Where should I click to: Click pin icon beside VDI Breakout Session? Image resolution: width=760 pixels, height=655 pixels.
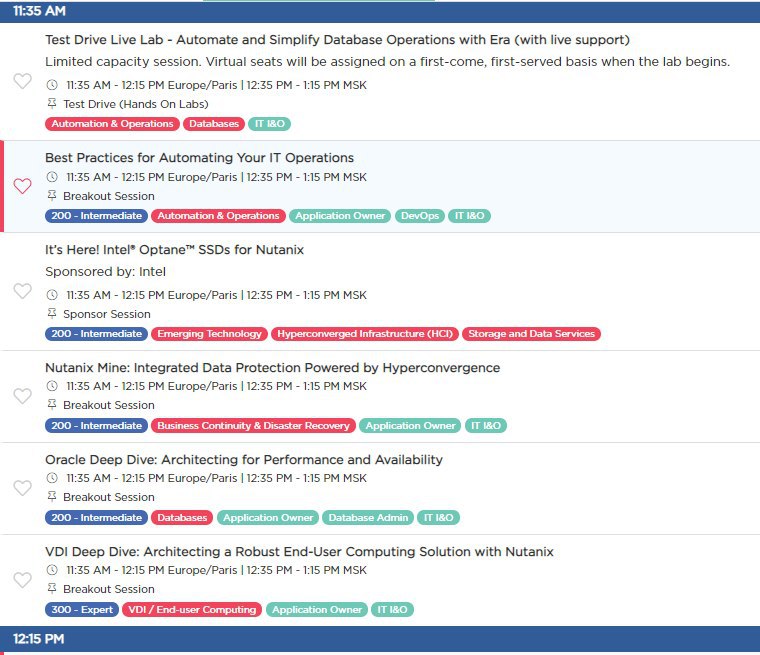[x=52, y=589]
